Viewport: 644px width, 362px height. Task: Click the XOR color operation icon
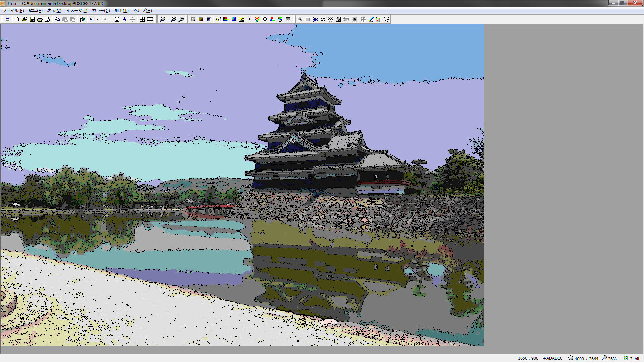(x=280, y=19)
